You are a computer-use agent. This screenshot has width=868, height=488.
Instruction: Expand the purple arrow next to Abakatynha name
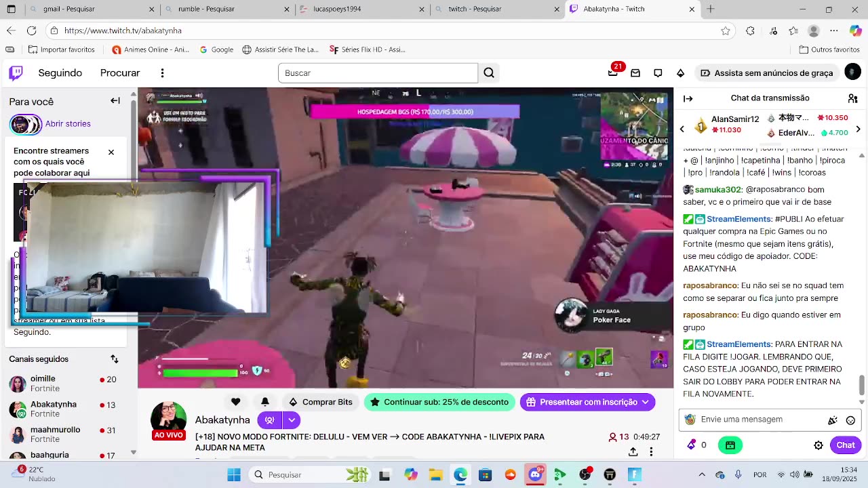click(292, 420)
